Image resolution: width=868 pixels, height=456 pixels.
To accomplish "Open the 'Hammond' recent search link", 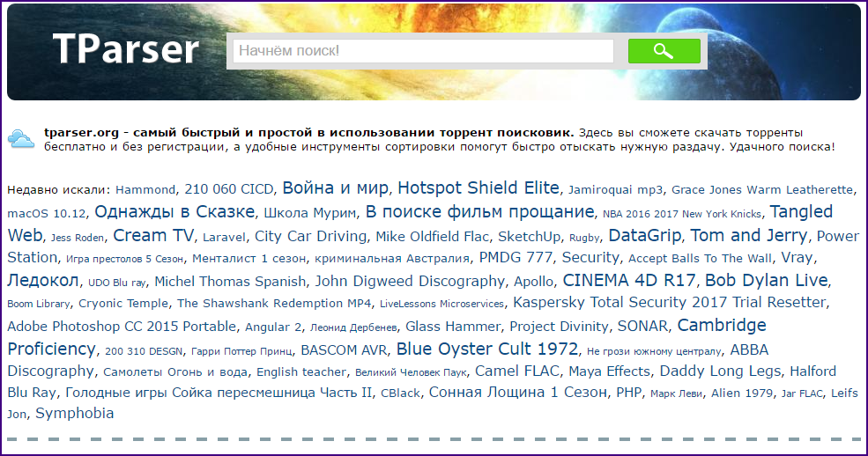I will pyautogui.click(x=145, y=189).
